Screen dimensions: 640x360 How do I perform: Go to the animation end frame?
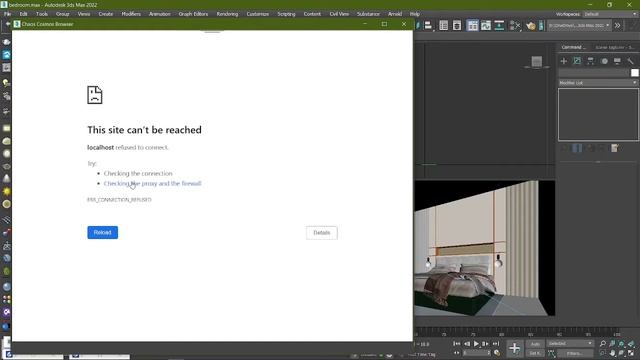tap(496, 344)
